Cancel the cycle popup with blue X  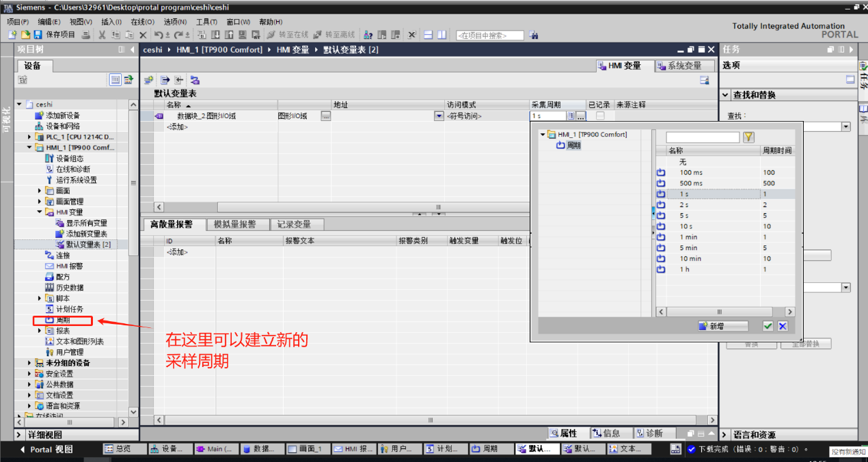[783, 327]
